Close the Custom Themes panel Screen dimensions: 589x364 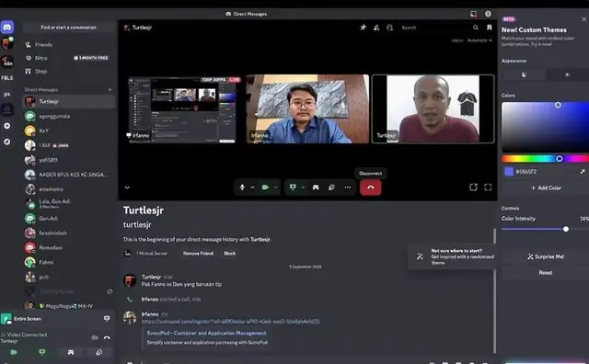tap(584, 19)
